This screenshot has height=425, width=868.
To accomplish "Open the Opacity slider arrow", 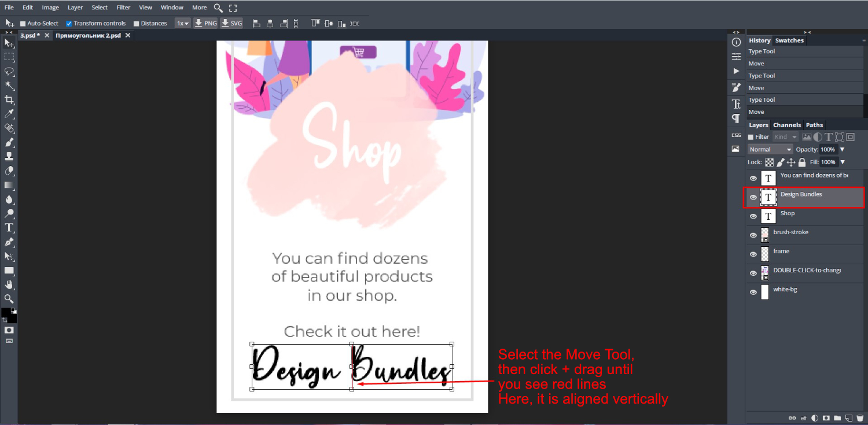I will (843, 149).
